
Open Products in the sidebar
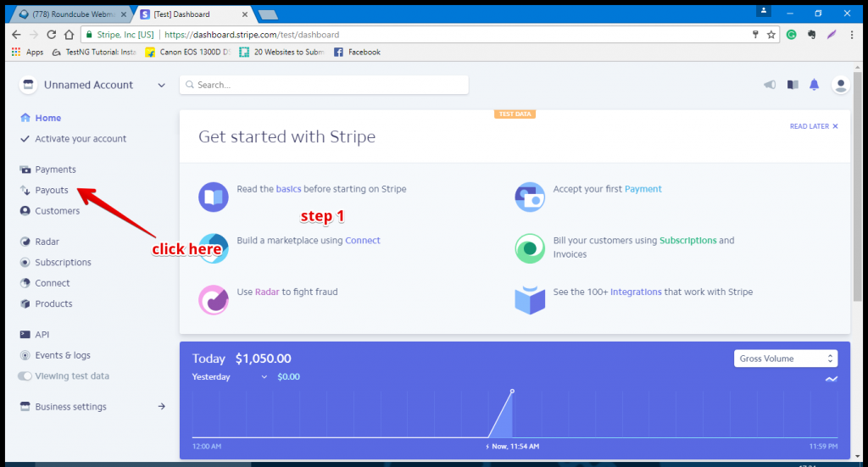46,303
